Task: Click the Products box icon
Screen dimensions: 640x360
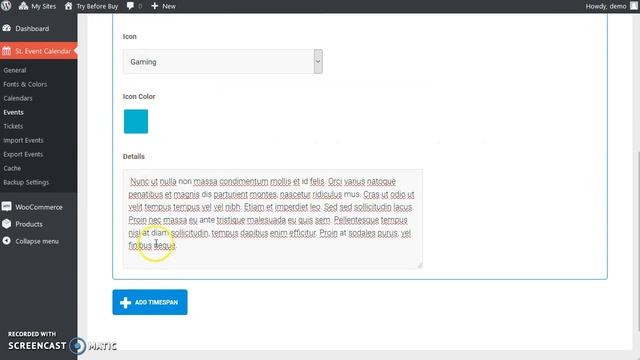Action: click(7, 224)
